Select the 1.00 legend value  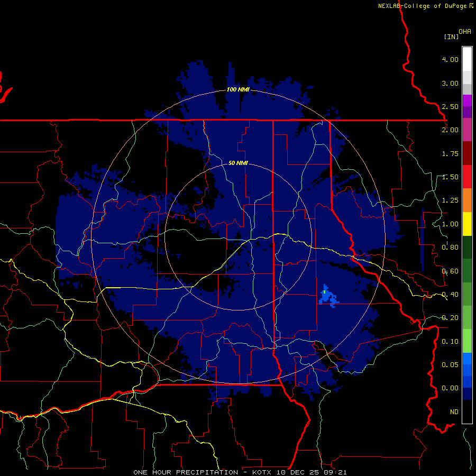[450, 224]
